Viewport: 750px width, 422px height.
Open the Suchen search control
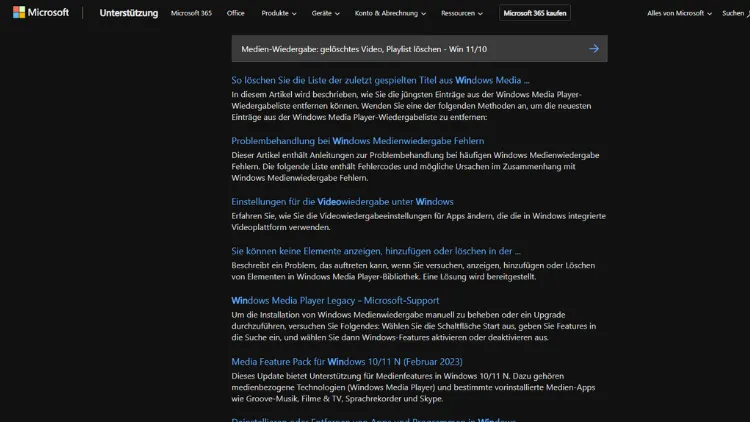click(x=736, y=13)
